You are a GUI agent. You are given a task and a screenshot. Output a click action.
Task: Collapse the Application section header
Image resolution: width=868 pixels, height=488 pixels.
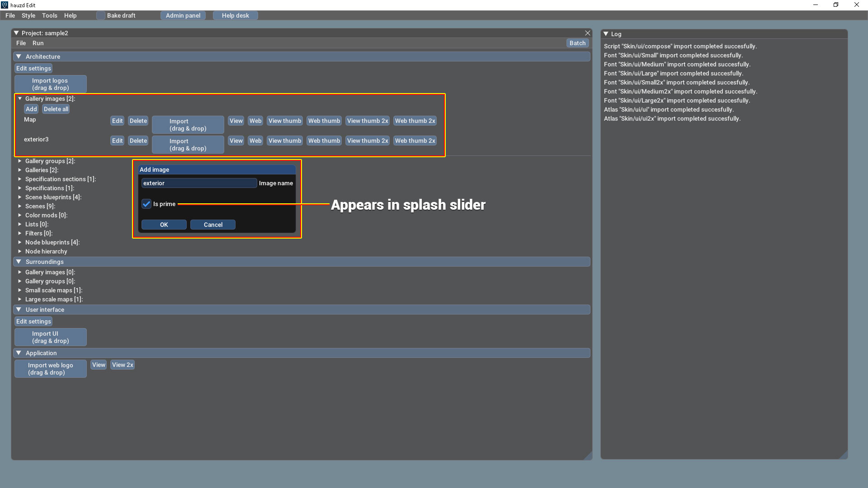pos(19,353)
